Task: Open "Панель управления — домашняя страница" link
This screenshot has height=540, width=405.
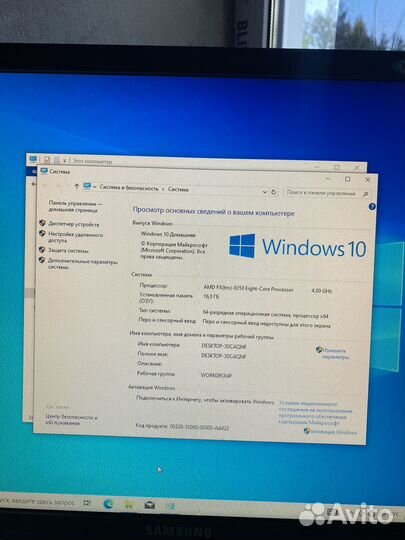Action: [x=75, y=206]
